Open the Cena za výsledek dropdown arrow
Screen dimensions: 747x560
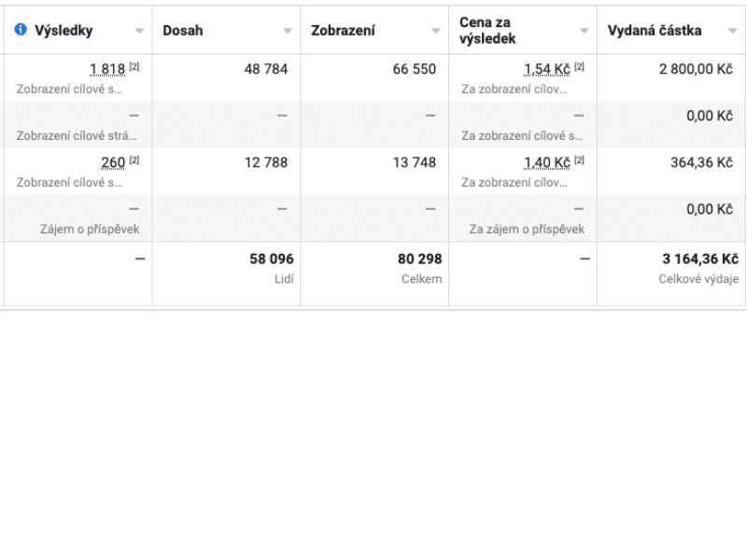[x=584, y=31]
